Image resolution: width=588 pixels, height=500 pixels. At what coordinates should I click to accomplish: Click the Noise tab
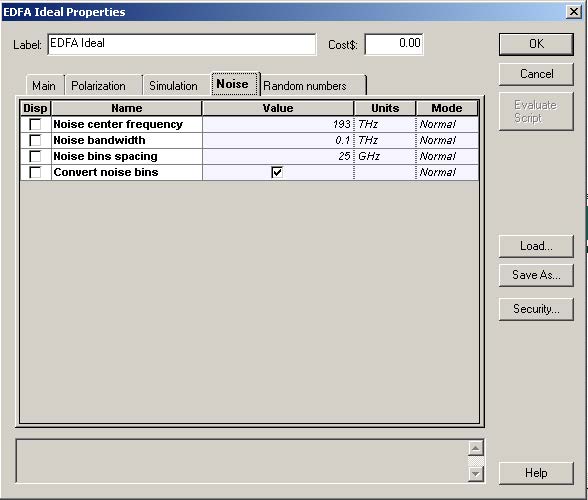point(235,84)
